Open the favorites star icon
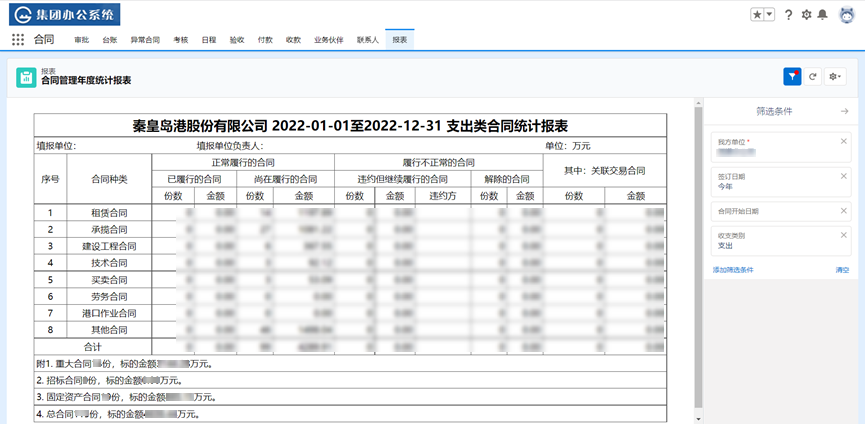The image size is (865, 424). pyautogui.click(x=757, y=15)
